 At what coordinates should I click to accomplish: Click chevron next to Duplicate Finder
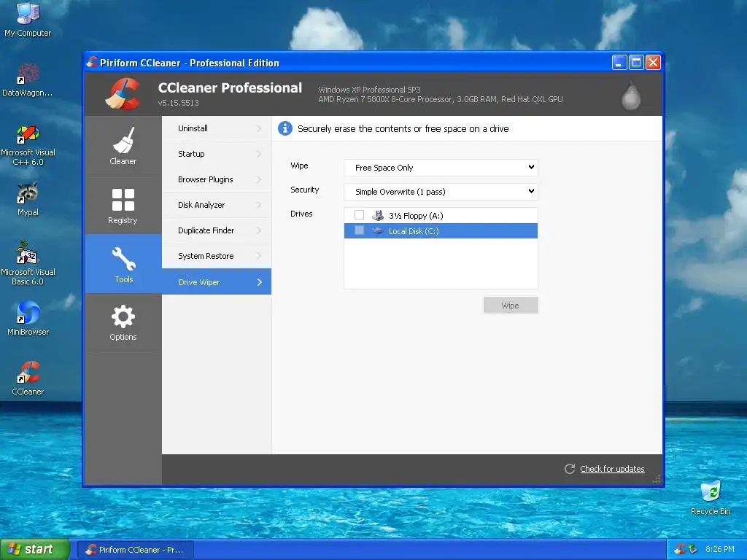259,230
